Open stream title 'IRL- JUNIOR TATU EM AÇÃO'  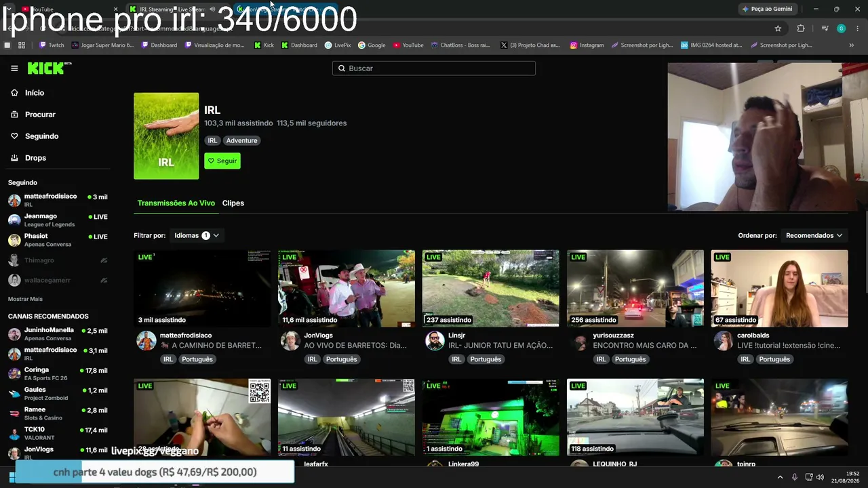[x=500, y=346]
